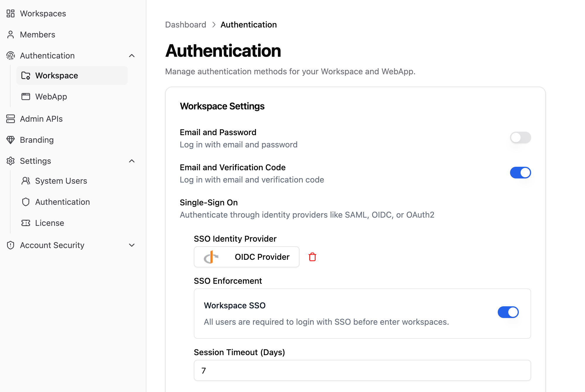Click the OpenID logo in provider box
This screenshot has width=585, height=392.
click(211, 257)
